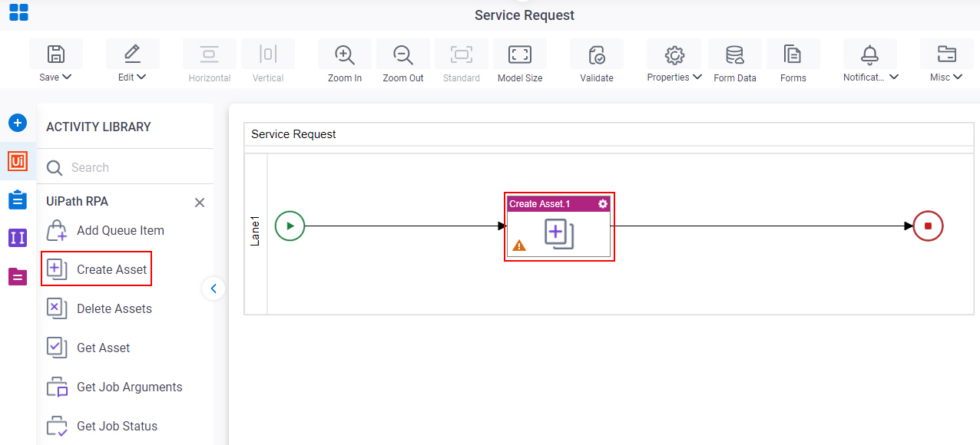Select the blue clipboard sidebar icon
Viewport: 980px width, 445px height.
click(18, 199)
